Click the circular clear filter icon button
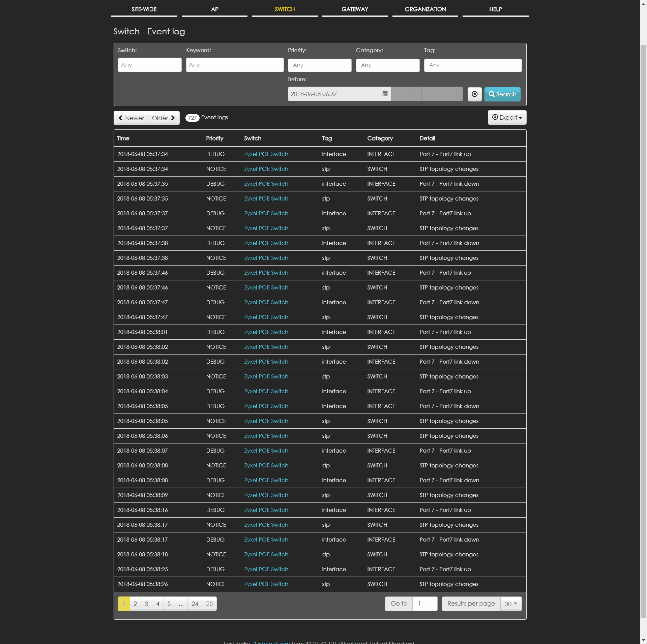The width and height of the screenshot is (647, 644). click(474, 94)
